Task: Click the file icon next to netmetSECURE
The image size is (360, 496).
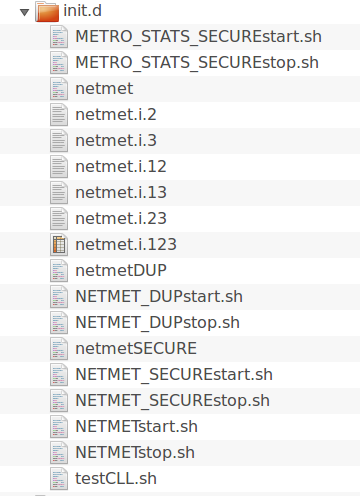Action: click(59, 349)
